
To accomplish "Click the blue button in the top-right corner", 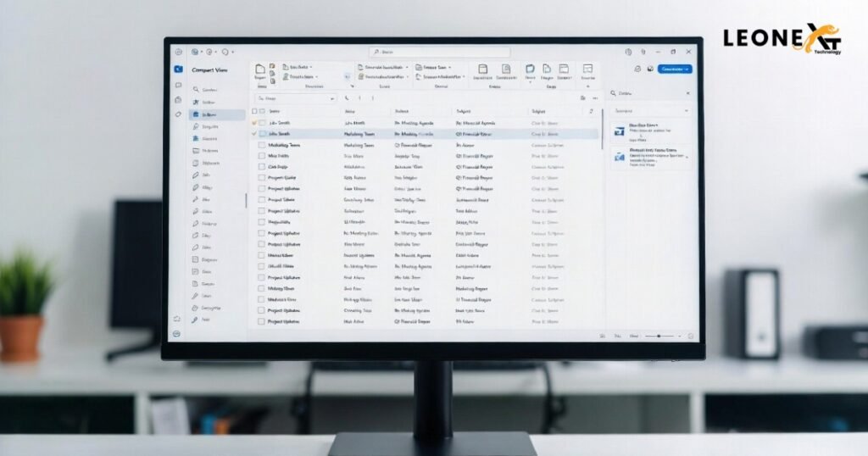I will point(675,70).
